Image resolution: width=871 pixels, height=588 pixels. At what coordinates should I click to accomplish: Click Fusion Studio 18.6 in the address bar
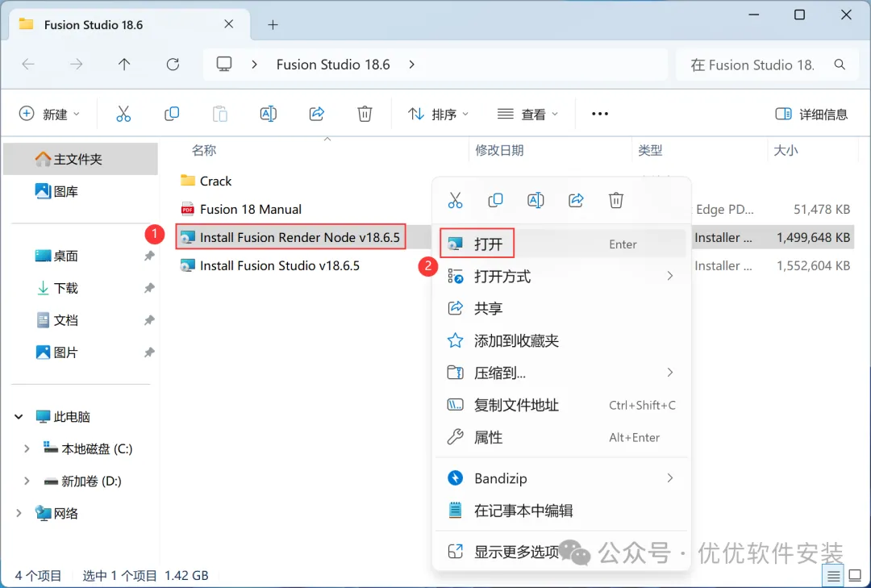[x=333, y=65]
